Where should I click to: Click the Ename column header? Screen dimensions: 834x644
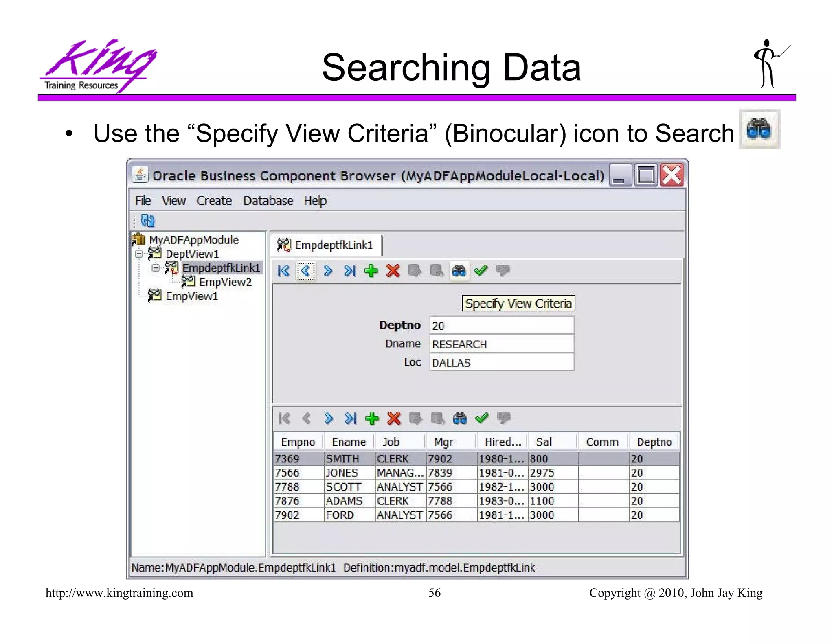pos(349,442)
